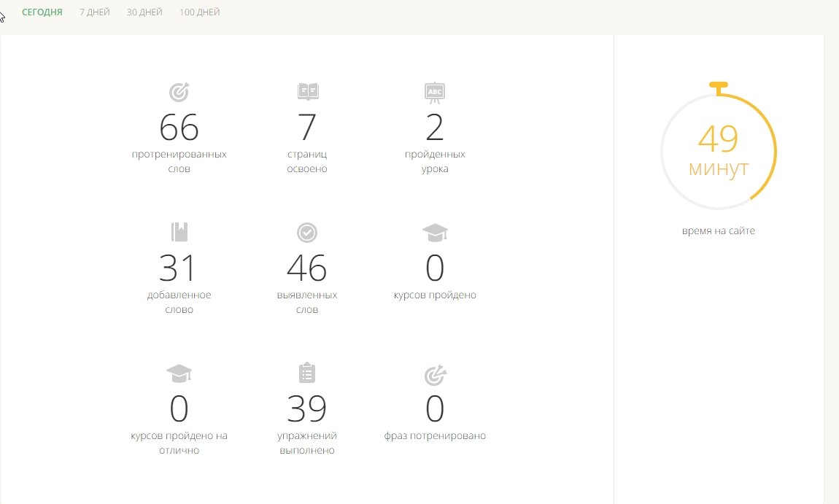Click target icon above фраз потренировано
839x504 pixels.
435,374
